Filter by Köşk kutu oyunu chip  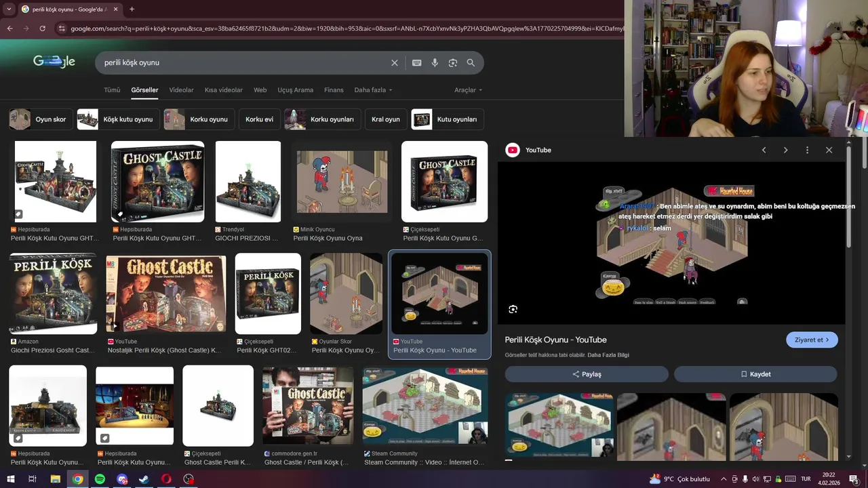point(118,119)
